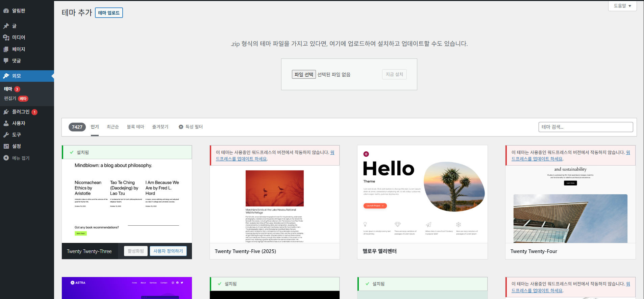644x299 pixels.
Task: Switch to the 인기 popular tab
Action: click(x=95, y=127)
